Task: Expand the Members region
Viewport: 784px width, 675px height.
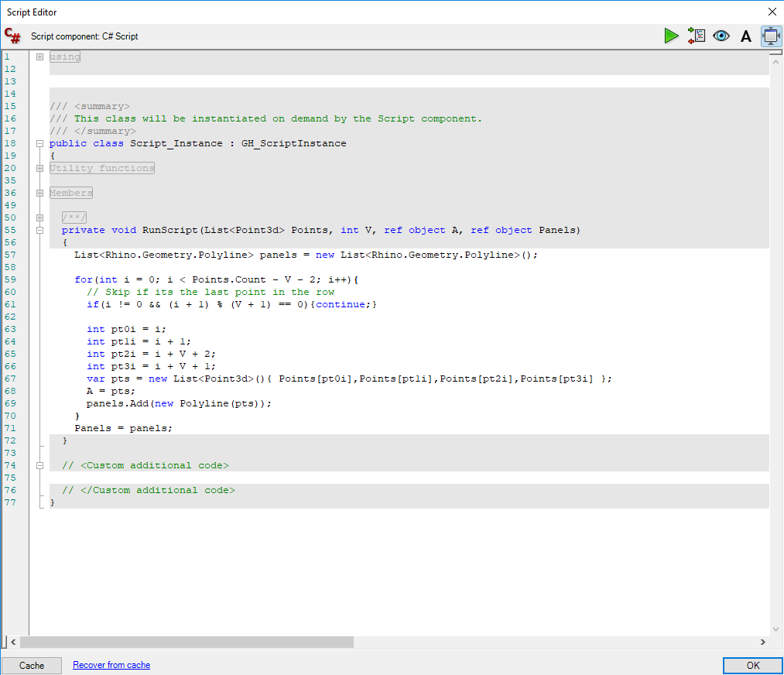Action: coord(39,193)
